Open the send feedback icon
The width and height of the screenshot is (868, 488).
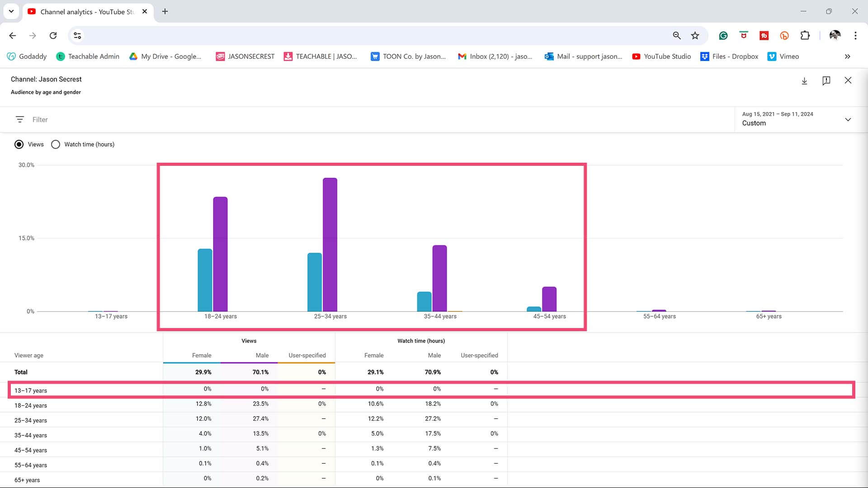tap(826, 80)
